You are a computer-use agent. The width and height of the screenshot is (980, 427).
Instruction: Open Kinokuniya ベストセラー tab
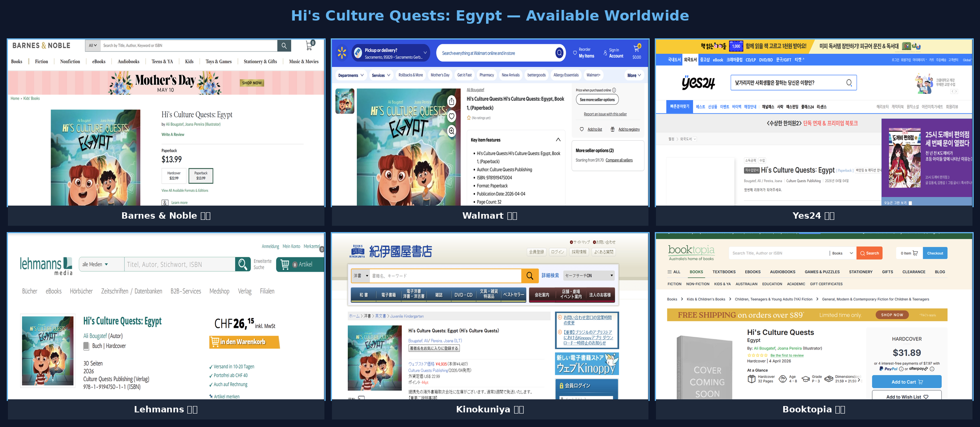click(x=514, y=295)
